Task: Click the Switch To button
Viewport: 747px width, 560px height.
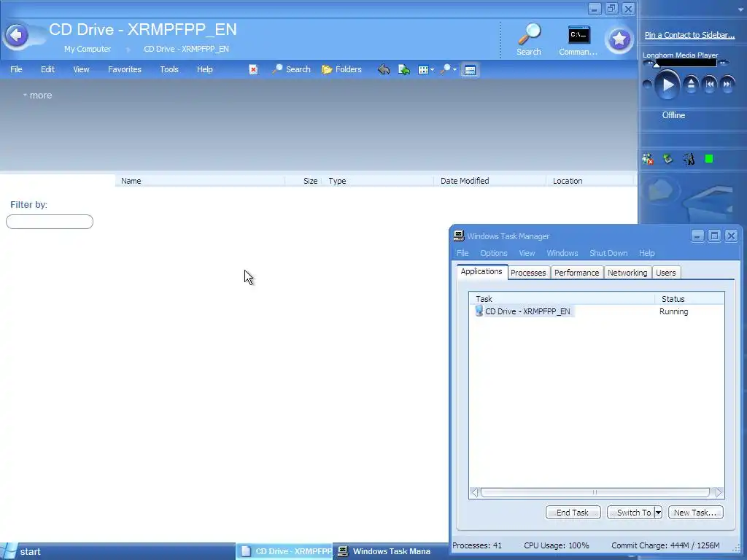Action: pyautogui.click(x=631, y=513)
